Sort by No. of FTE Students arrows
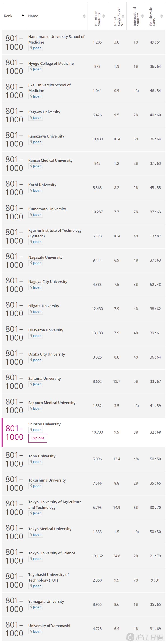Screen dimensions: 166x644 coord(104,16)
